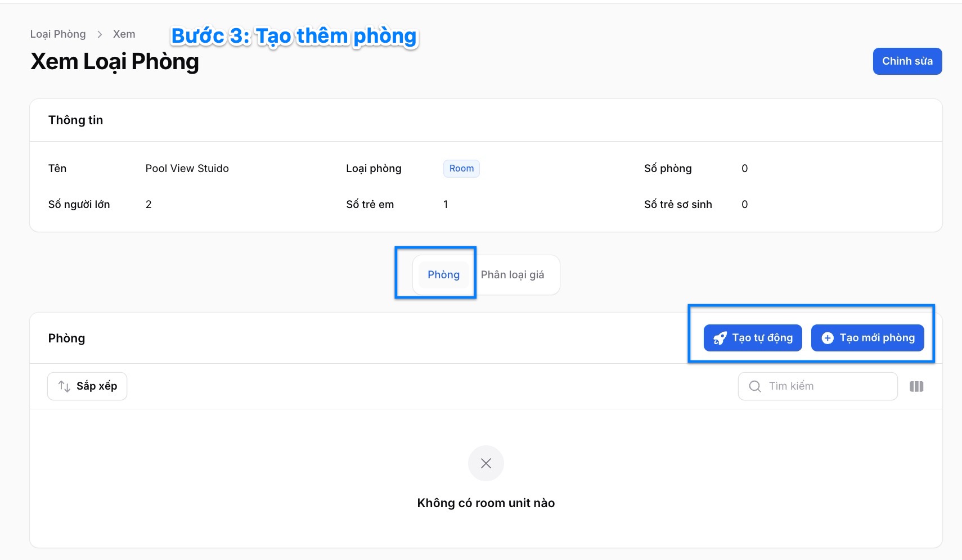Click the Xem breadcrumb item
Viewport: 962px width, 560px height.
[124, 34]
